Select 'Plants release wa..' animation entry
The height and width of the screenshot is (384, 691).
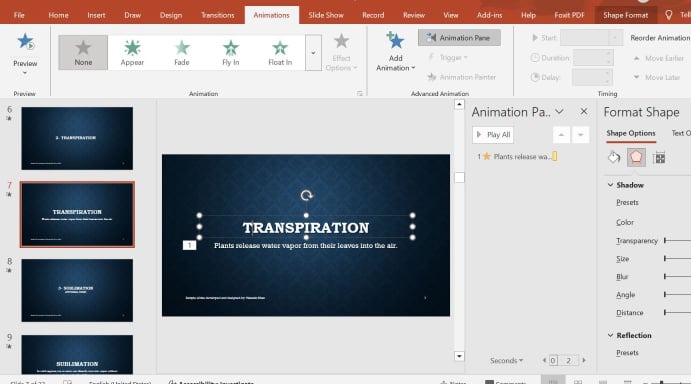[516, 157]
